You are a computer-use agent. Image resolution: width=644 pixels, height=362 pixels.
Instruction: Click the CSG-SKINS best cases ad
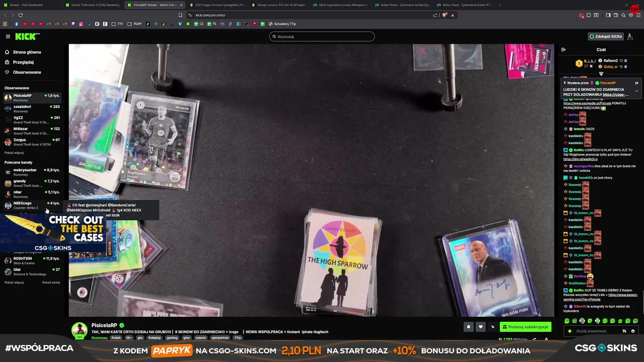point(53,233)
